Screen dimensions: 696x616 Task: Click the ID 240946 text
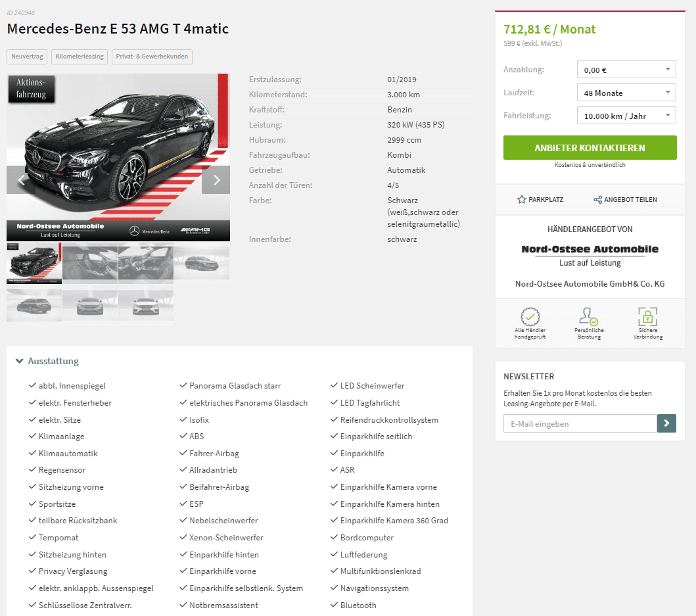[x=20, y=13]
